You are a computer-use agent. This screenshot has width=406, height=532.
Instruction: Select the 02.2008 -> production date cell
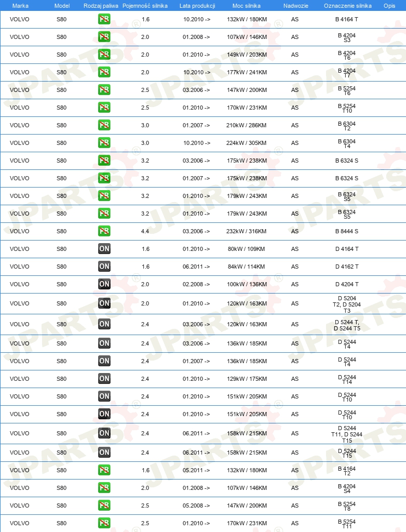(x=196, y=284)
